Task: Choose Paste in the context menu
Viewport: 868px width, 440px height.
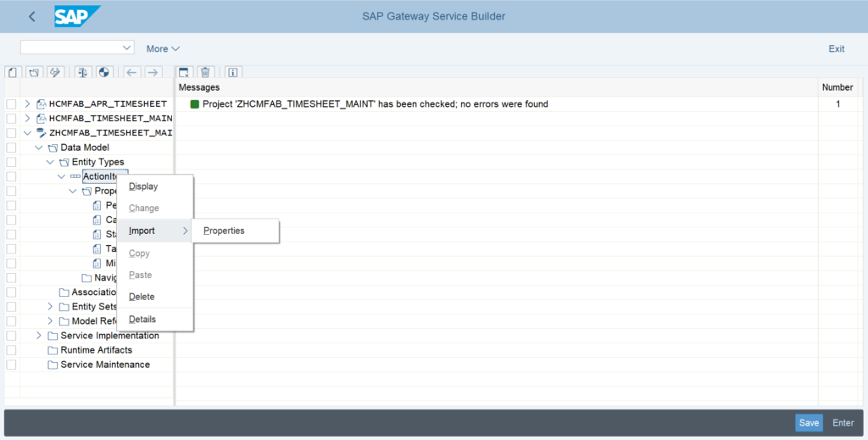Action: pos(155,275)
